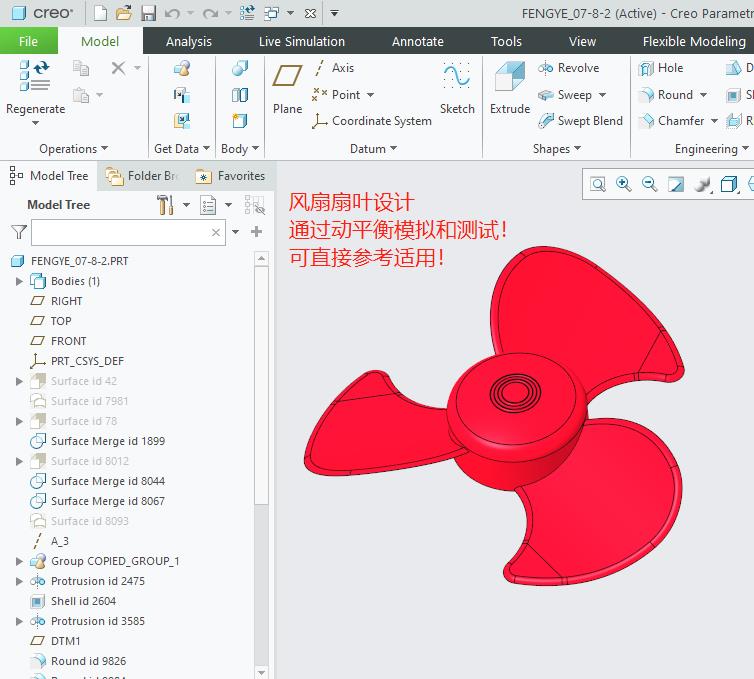Select the Round tool
Screen dimensions: 754x679
coord(666,95)
